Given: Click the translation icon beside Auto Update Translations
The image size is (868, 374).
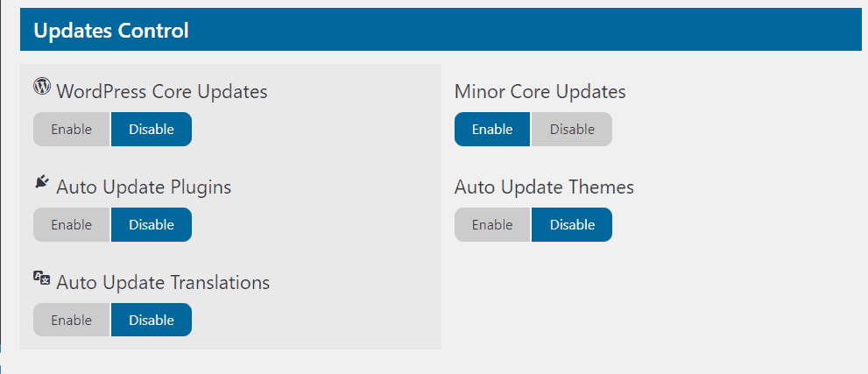Looking at the screenshot, I should pos(41,278).
